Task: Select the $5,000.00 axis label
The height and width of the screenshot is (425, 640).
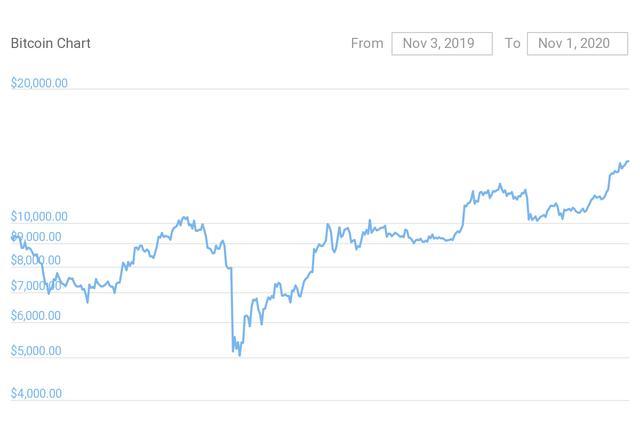Action: click(x=36, y=351)
